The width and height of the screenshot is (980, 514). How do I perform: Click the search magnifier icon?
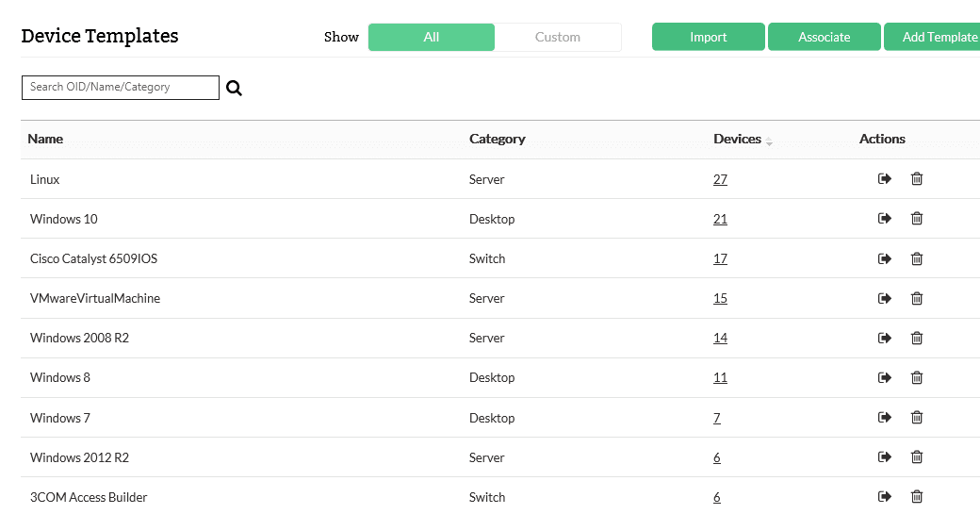coord(235,88)
